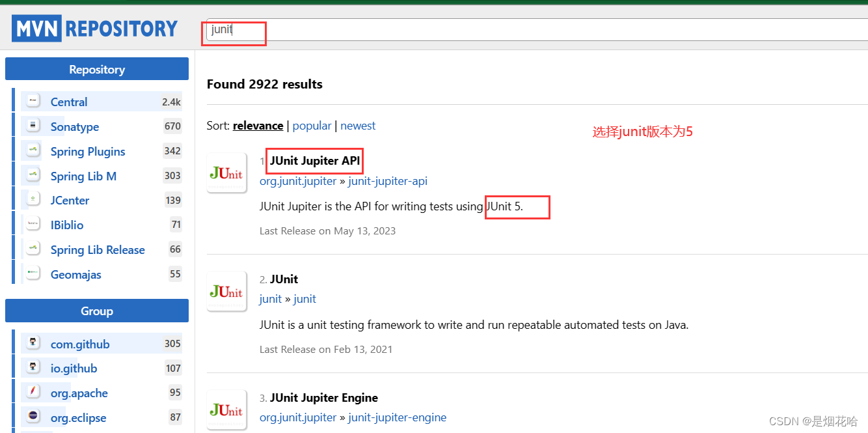
Task: Click the IBiblio repository icon
Action: 33,225
